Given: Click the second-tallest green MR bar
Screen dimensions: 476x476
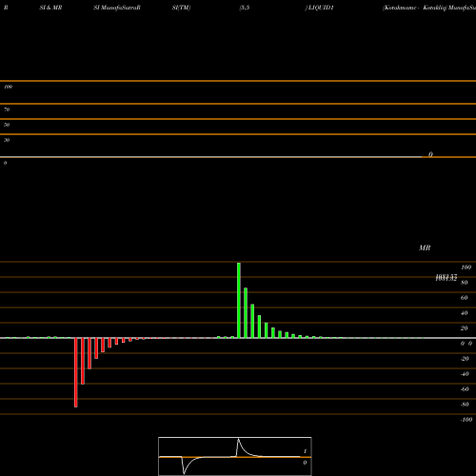Looking at the screenshot, I should click(x=246, y=313).
